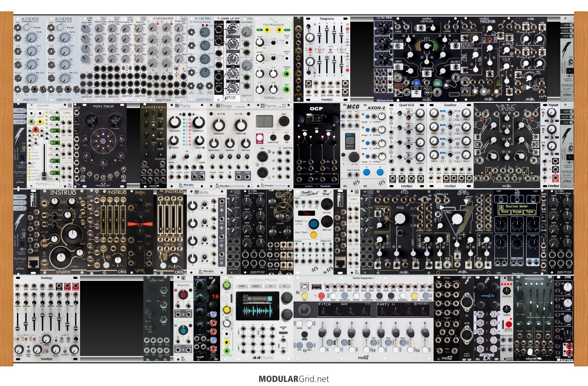The width and height of the screenshot is (588, 386).
Task: Select the Pitch button on Vector Sequencer
Action: [333, 296]
